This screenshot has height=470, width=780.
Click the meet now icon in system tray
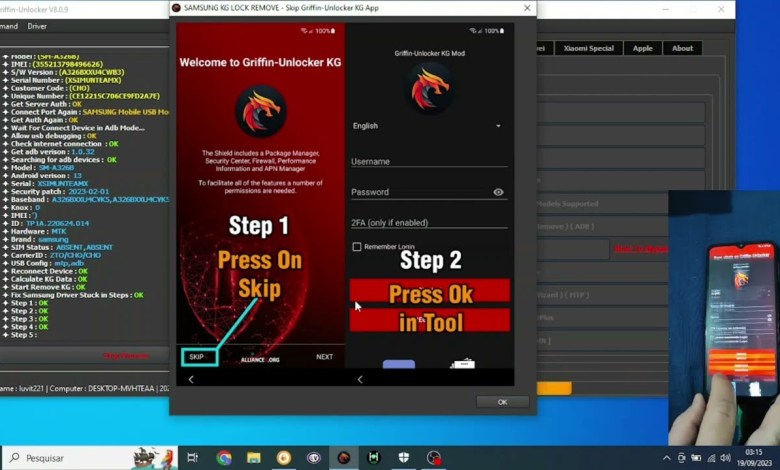(x=682, y=458)
